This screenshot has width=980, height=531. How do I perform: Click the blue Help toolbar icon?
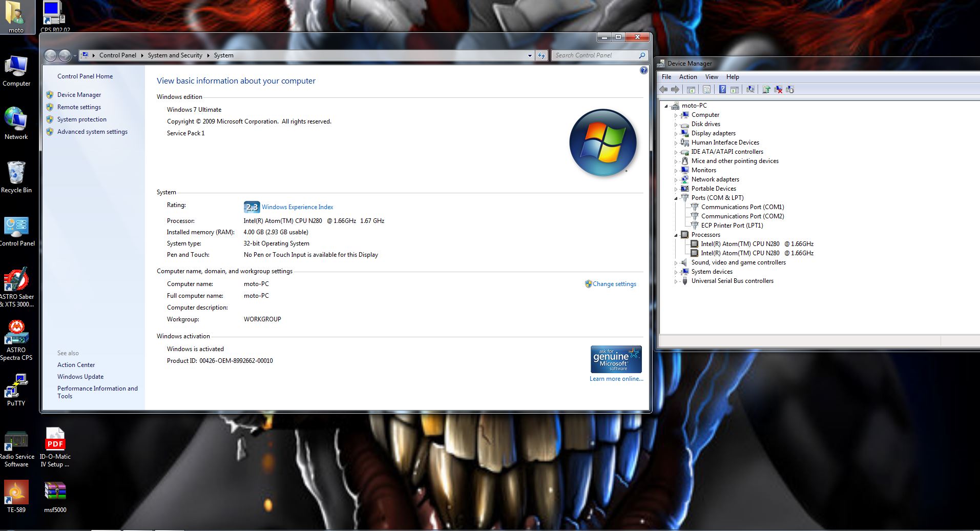point(722,90)
